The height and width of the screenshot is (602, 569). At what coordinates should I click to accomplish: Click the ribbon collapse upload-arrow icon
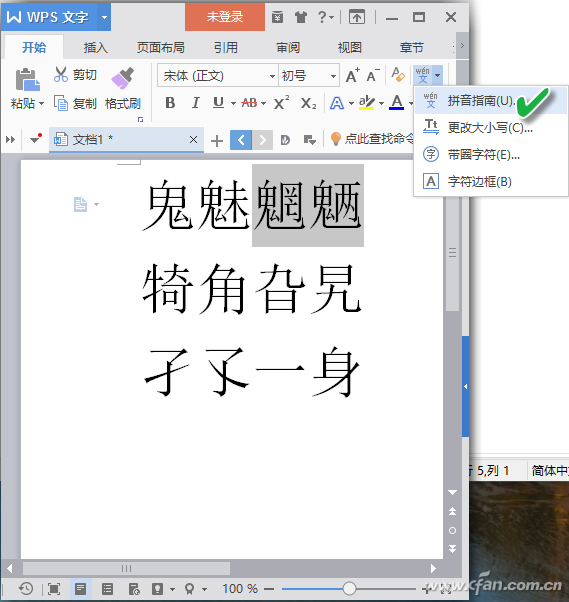pyautogui.click(x=357, y=17)
